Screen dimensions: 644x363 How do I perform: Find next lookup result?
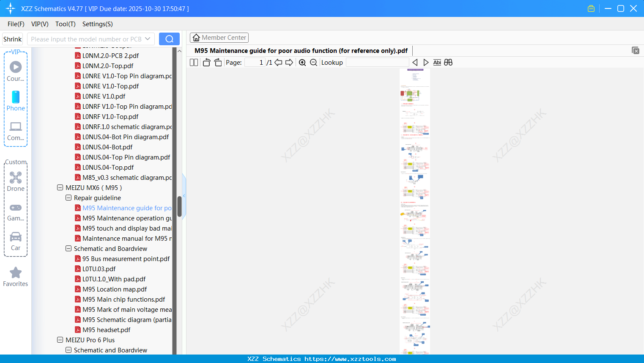426,63
